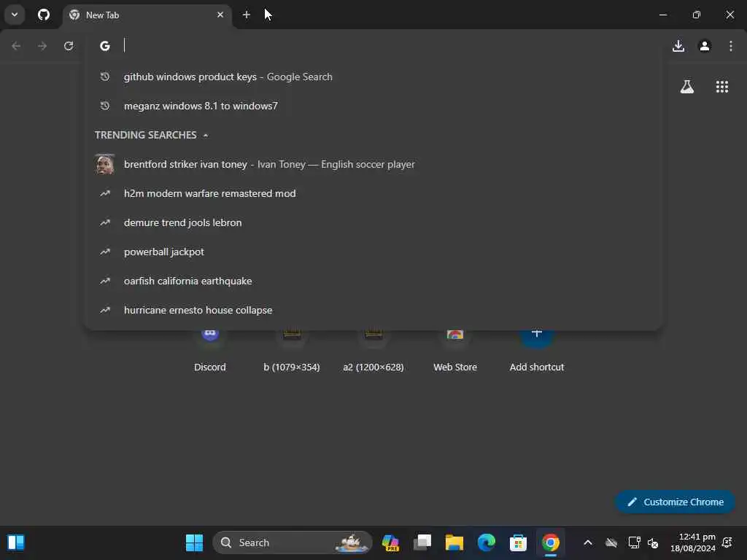Open the a2 (1200×628) shortcut
The image size is (747, 560).
(x=373, y=350)
